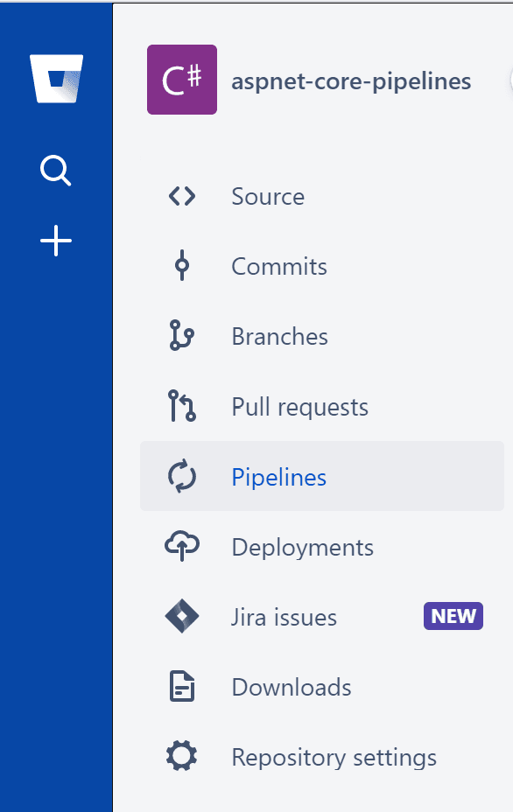
Task: Click the Commits node icon
Action: coord(182,265)
